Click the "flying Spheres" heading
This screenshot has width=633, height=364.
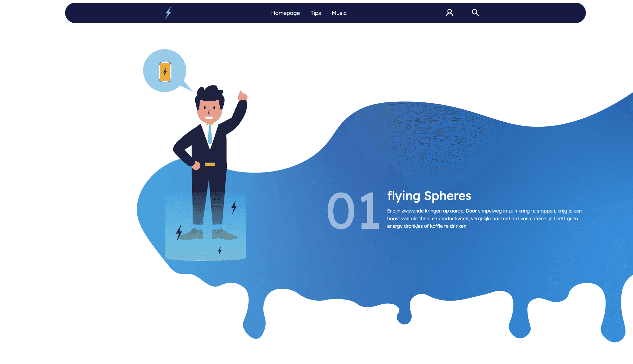429,196
